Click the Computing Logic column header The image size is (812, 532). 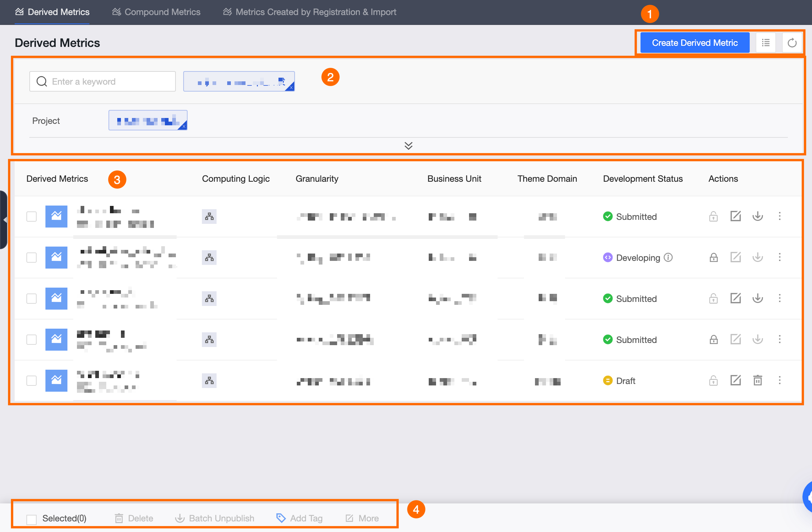click(x=236, y=179)
